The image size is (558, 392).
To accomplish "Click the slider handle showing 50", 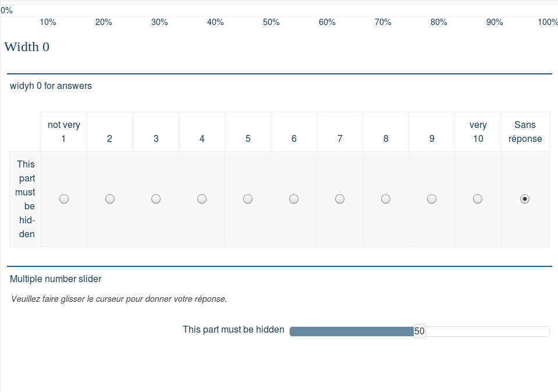I will click(x=420, y=332).
